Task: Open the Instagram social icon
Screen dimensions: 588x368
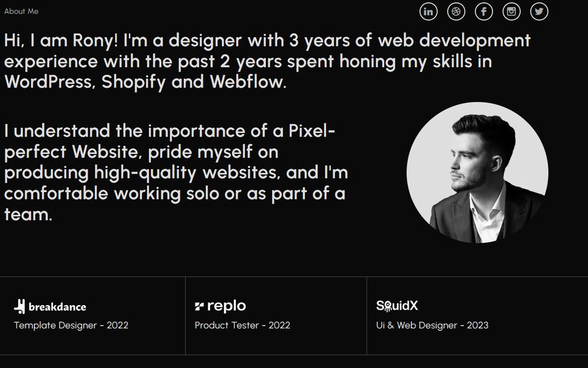Action: click(511, 11)
